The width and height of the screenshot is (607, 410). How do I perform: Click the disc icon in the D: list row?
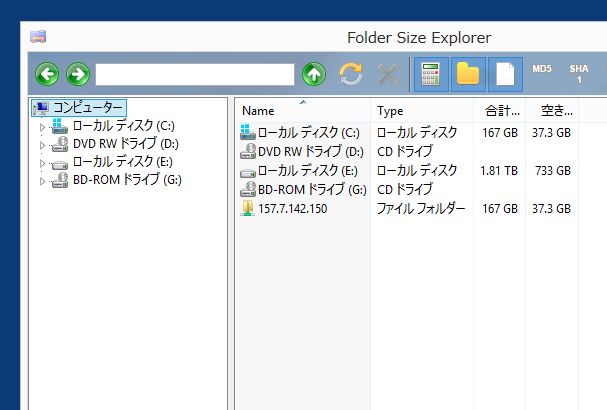click(x=248, y=151)
